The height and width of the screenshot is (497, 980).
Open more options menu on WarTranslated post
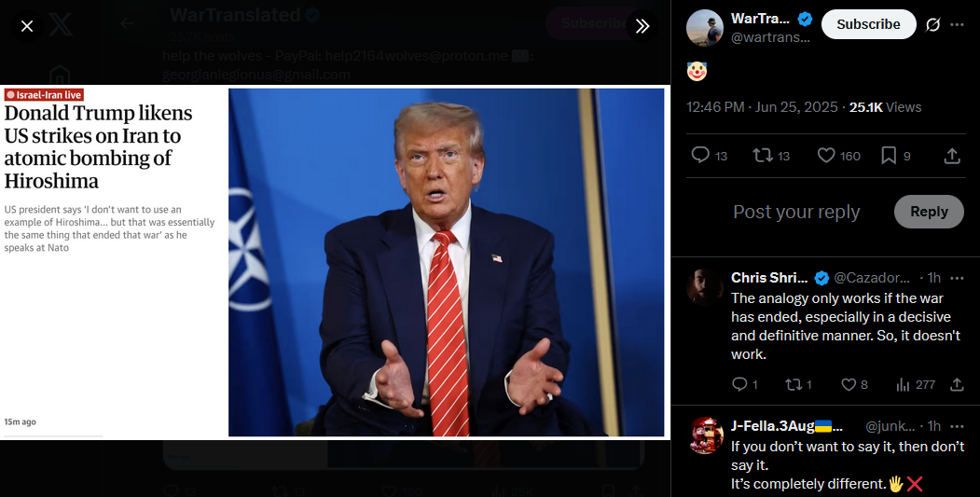point(957,24)
